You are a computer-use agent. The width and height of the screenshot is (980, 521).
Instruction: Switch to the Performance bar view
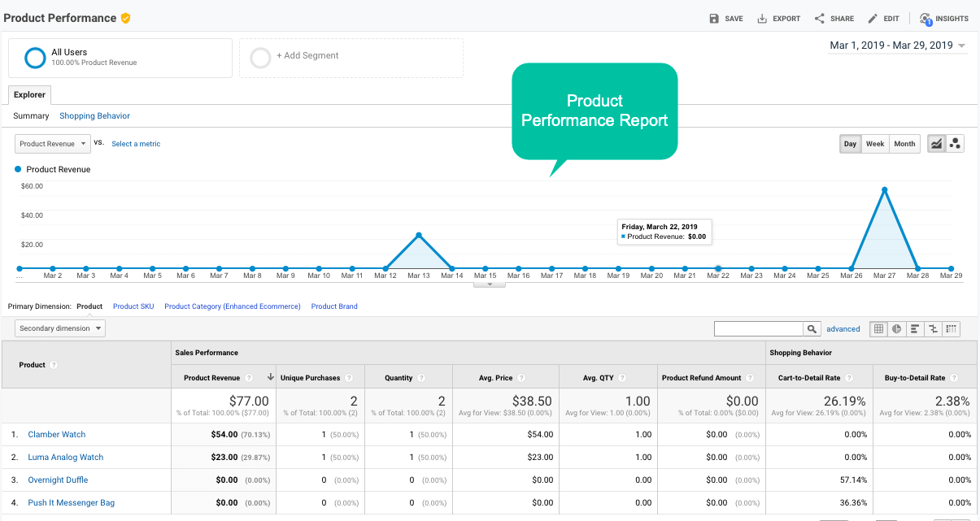[x=915, y=328]
